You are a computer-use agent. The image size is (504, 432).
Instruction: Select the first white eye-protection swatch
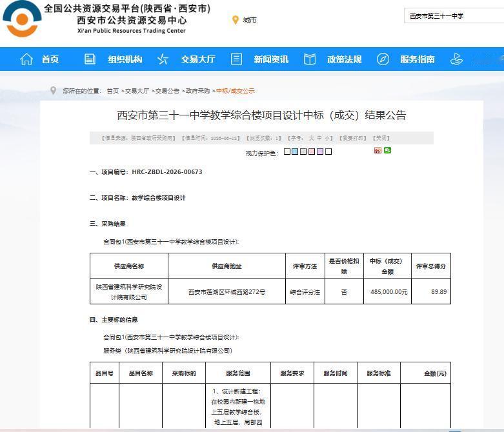coord(287,152)
